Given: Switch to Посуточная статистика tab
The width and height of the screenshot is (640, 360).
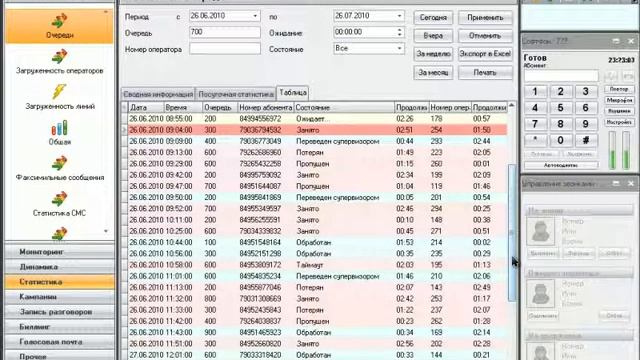Looking at the screenshot, I should point(236,94).
